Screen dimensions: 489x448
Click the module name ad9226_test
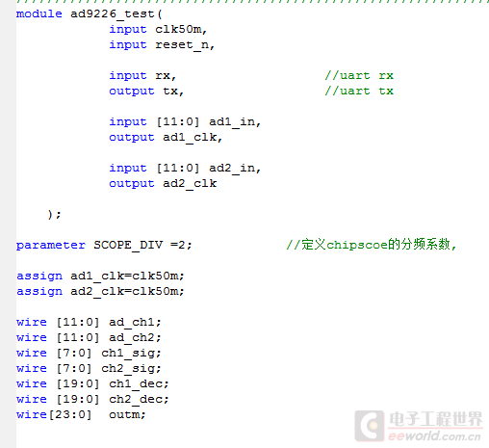pos(113,14)
